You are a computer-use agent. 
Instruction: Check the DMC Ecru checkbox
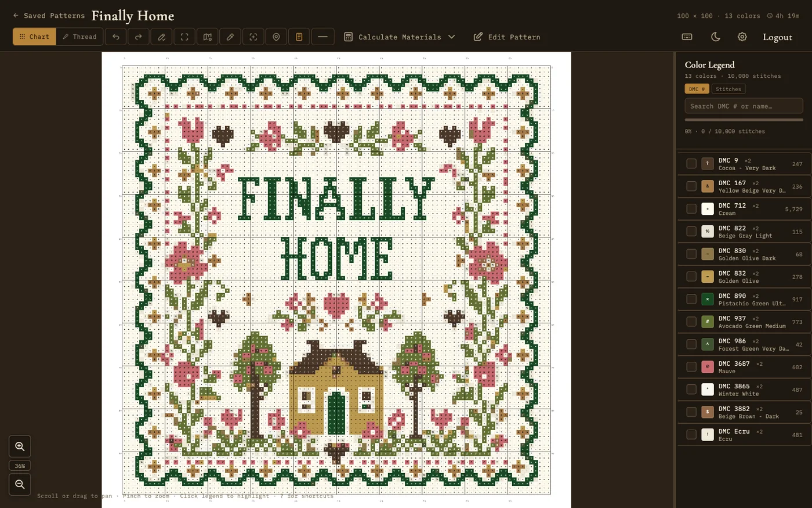click(691, 435)
